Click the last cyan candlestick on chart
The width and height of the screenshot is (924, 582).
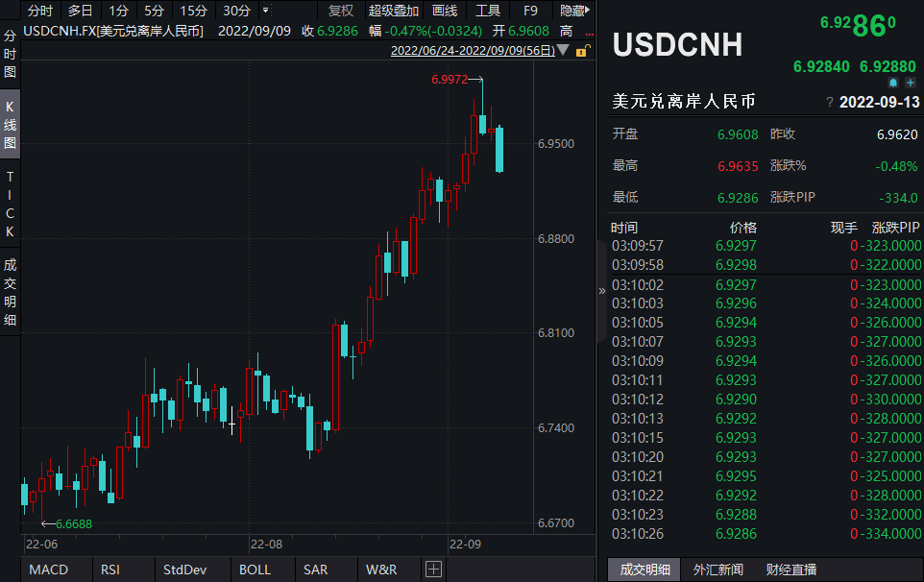click(499, 150)
